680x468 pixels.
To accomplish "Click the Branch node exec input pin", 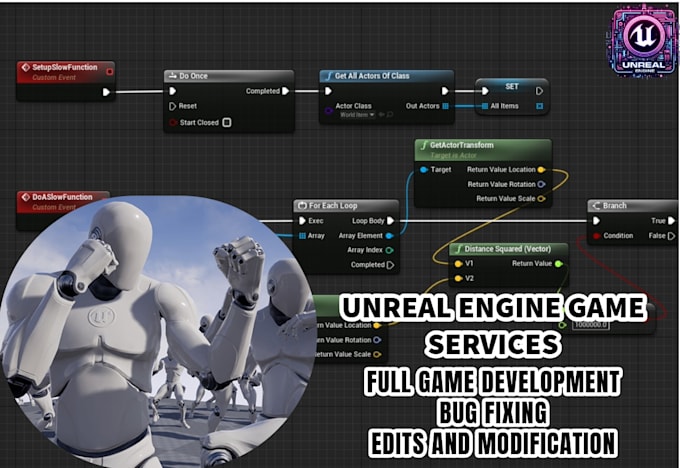I will point(597,221).
